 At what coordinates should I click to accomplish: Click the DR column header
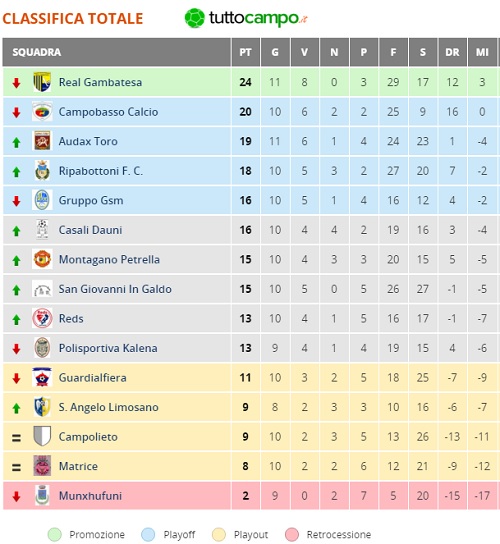(x=452, y=52)
